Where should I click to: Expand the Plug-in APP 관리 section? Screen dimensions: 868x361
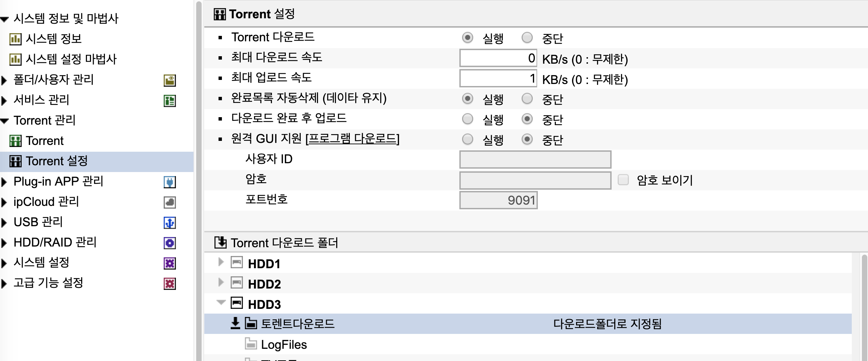(x=4, y=182)
